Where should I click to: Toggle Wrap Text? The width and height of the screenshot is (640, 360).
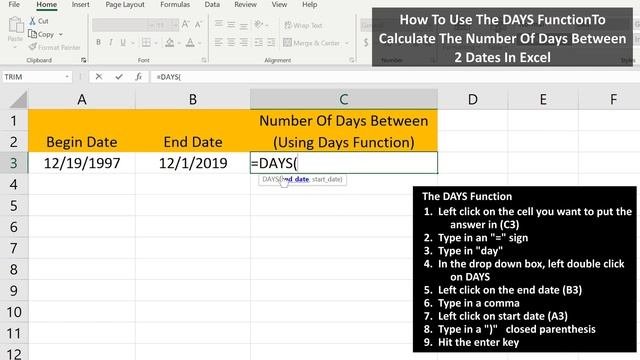(303, 25)
